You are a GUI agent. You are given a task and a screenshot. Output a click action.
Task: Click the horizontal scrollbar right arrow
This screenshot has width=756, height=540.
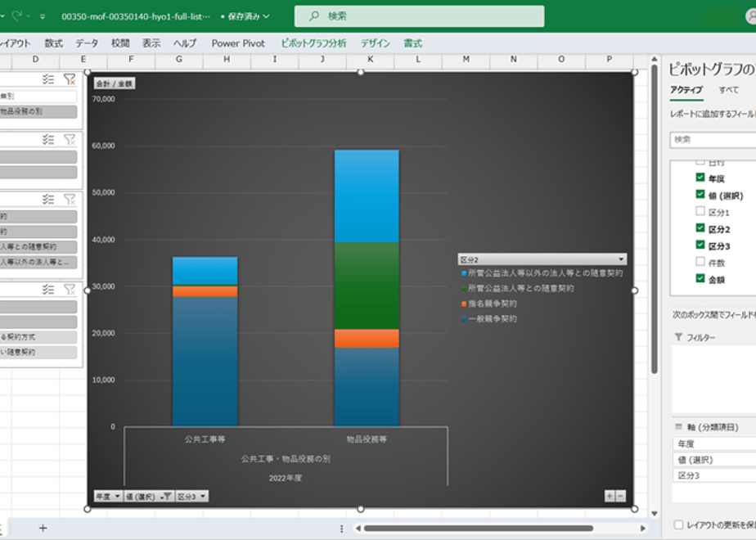click(x=643, y=529)
